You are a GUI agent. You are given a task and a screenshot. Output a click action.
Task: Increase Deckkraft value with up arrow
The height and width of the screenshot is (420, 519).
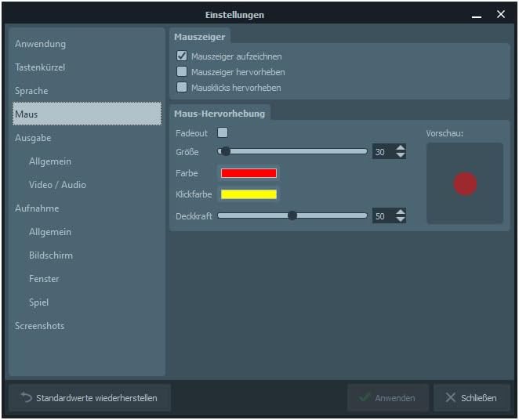[401, 212]
